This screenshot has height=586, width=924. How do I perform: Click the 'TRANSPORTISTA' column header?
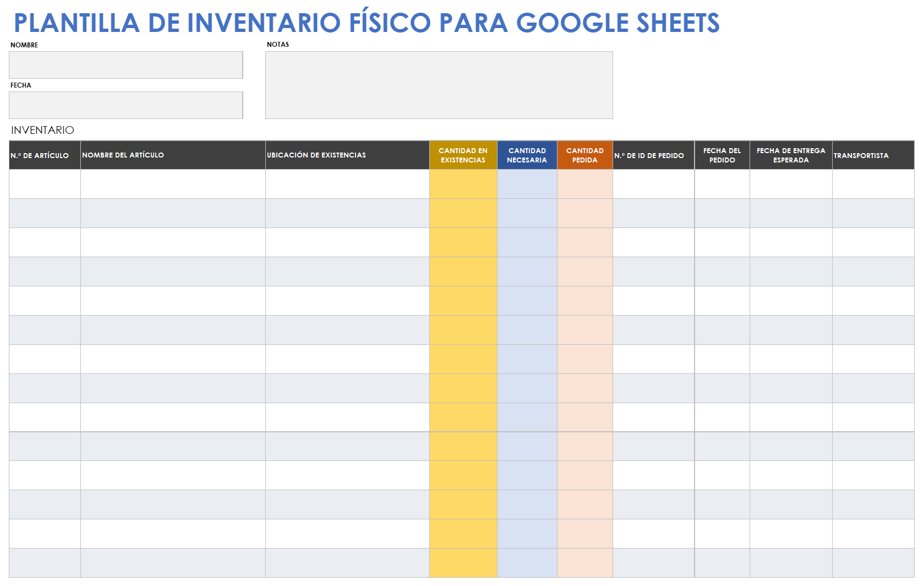[x=873, y=155]
